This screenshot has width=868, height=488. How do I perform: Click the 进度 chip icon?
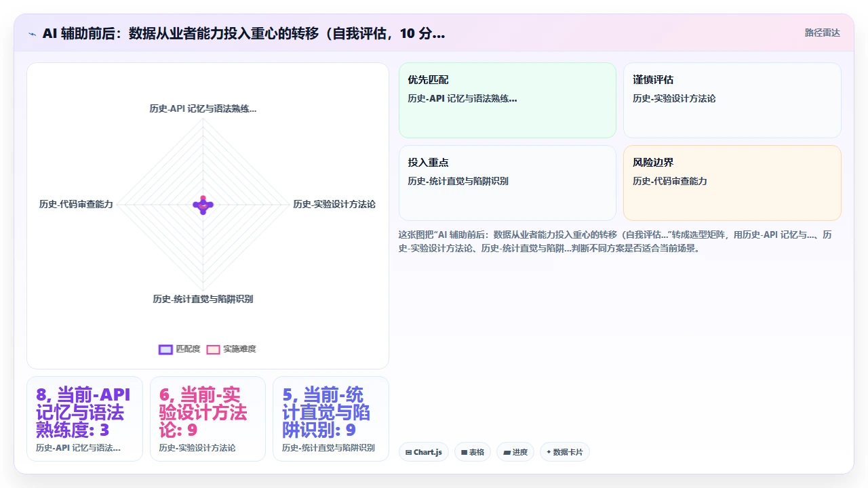pyautogui.click(x=507, y=452)
